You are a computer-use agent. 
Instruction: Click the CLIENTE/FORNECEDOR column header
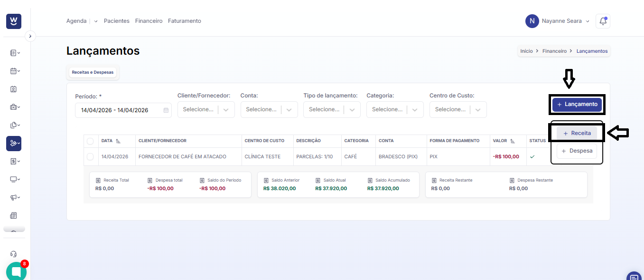[162, 141]
